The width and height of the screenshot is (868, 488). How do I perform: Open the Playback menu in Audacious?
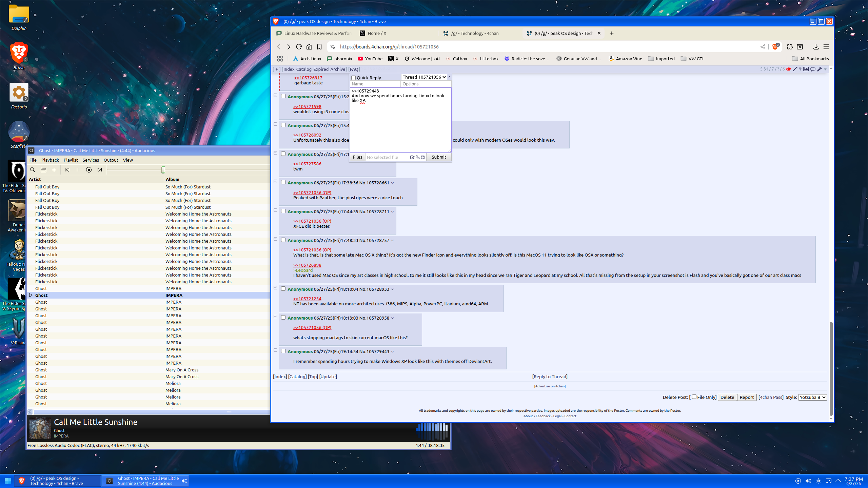pos(50,160)
